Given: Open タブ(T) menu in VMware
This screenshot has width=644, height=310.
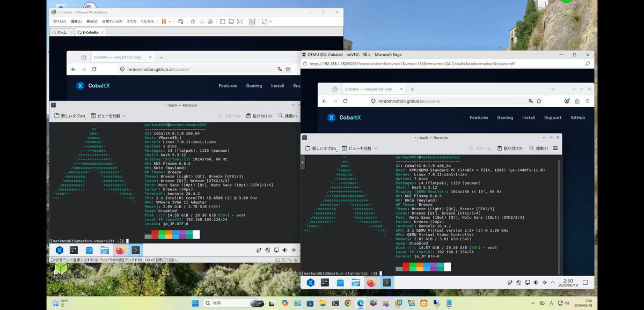Looking at the screenshot, I should coord(131,21).
